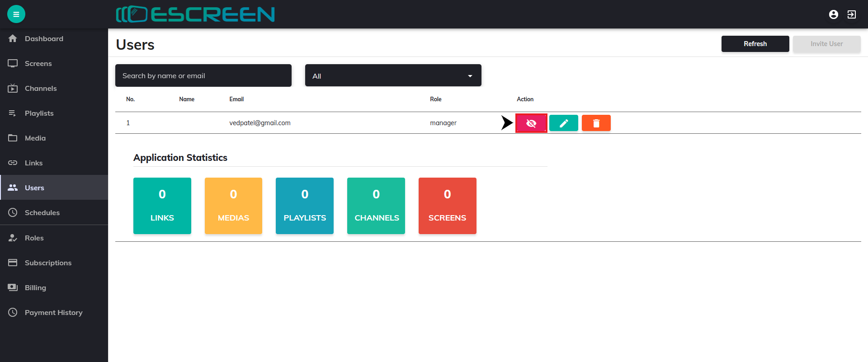This screenshot has width=868, height=362.
Task: Delete the manager user with trash icon
Action: click(596, 123)
